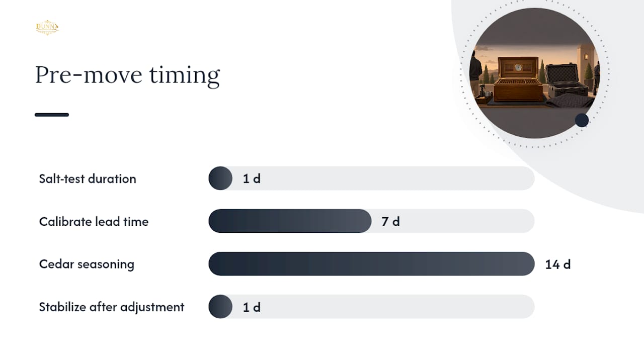Select the dark knob on Salt-test bar
The height and width of the screenshot is (362, 644).
pyautogui.click(x=220, y=178)
